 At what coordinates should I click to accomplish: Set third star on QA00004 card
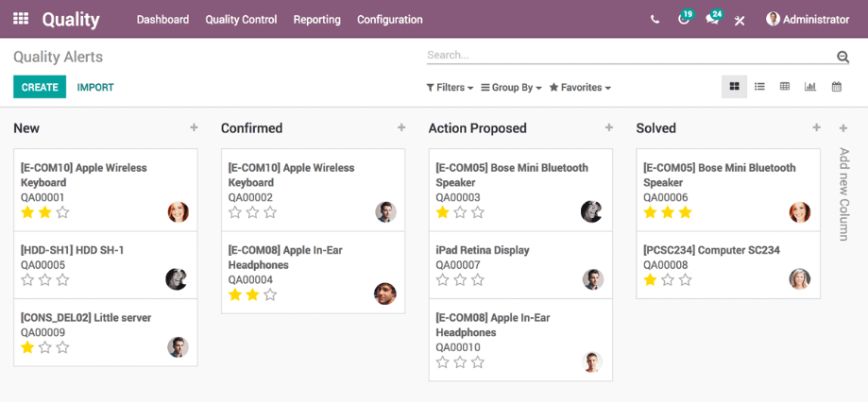[x=271, y=294]
